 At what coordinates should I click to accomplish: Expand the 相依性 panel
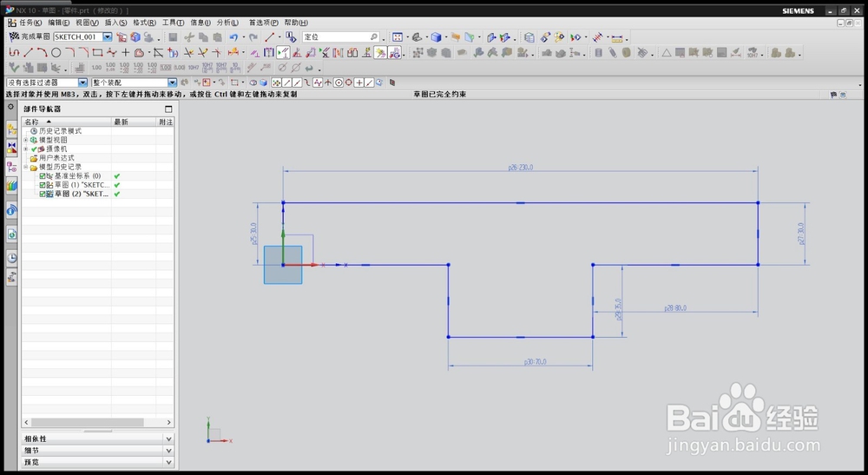(97, 439)
